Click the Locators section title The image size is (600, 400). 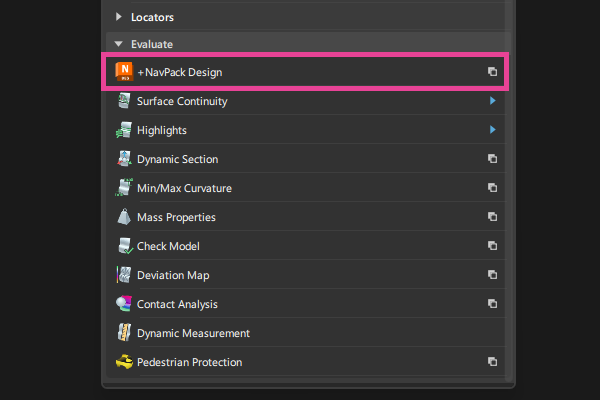[x=152, y=17]
